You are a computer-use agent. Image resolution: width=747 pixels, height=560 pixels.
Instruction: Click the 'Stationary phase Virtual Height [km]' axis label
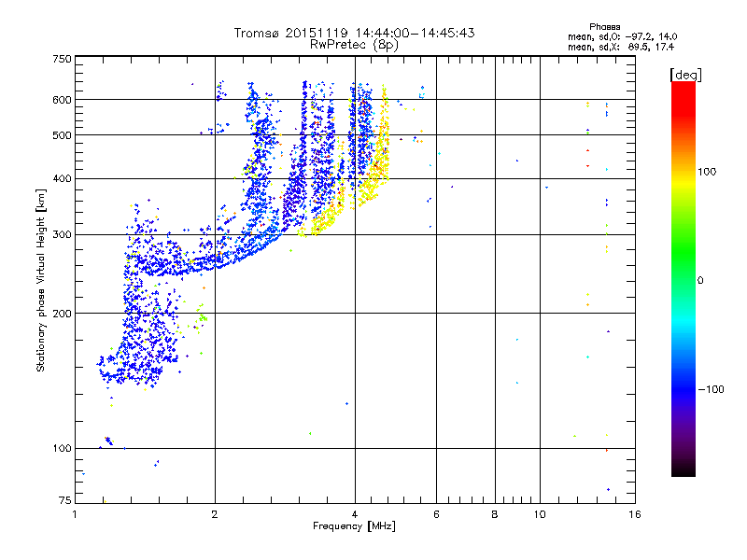(x=41, y=280)
